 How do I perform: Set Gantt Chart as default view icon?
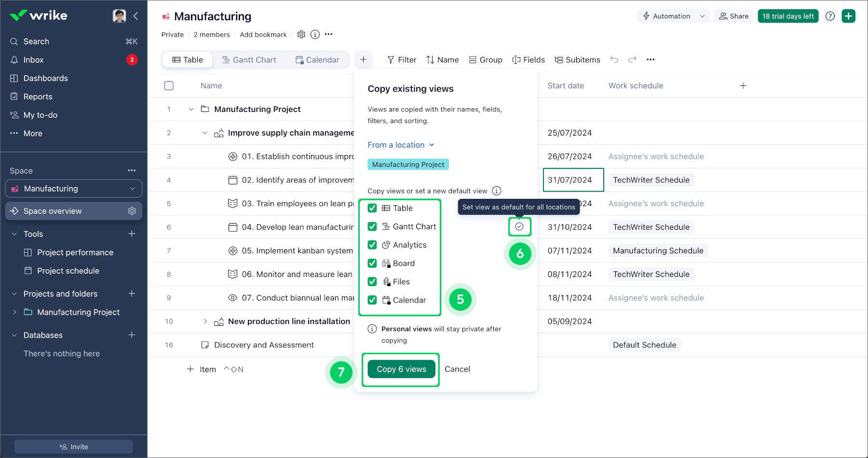point(519,227)
